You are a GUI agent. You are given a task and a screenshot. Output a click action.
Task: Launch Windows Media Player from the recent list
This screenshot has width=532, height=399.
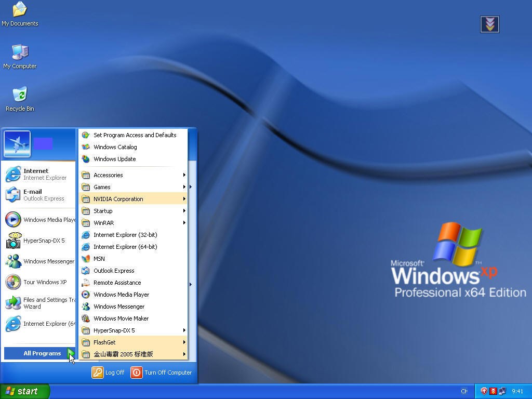tap(39, 220)
